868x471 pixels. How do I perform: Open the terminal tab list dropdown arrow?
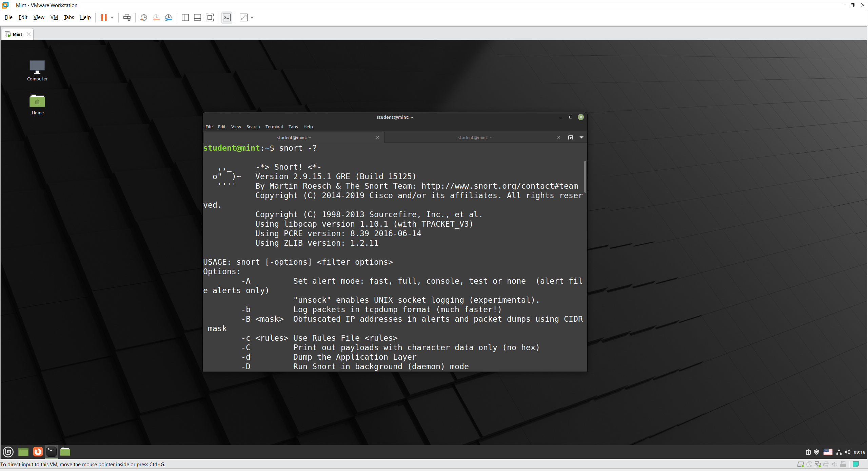(581, 137)
